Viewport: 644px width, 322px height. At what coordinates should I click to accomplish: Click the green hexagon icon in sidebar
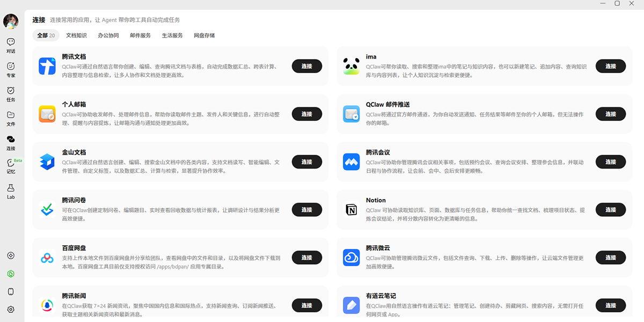pos(11,274)
